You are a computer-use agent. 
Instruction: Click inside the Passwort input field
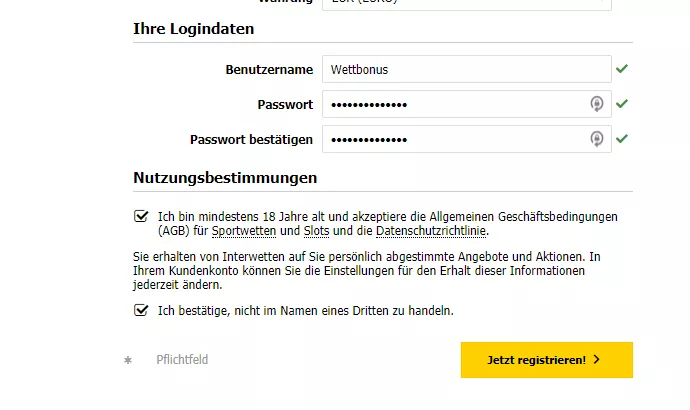click(455, 104)
